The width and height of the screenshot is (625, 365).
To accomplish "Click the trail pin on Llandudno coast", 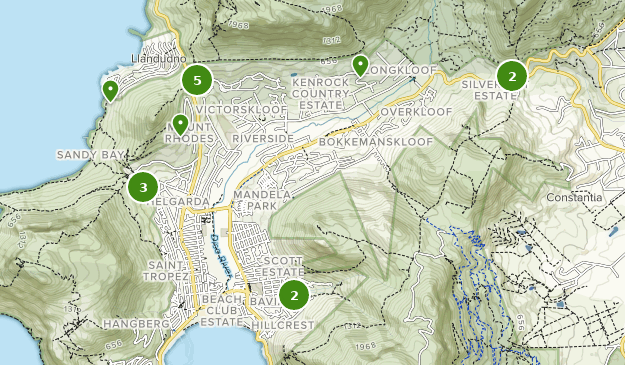I will [x=110, y=91].
